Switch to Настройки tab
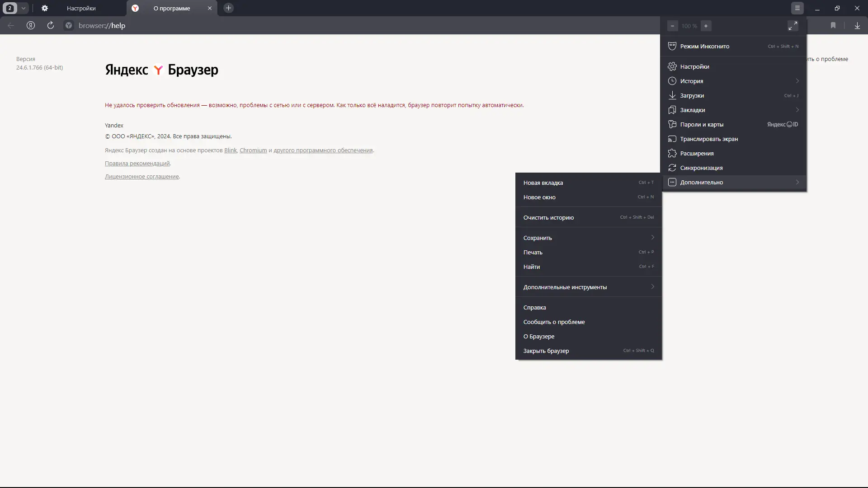868x488 pixels. (x=81, y=8)
